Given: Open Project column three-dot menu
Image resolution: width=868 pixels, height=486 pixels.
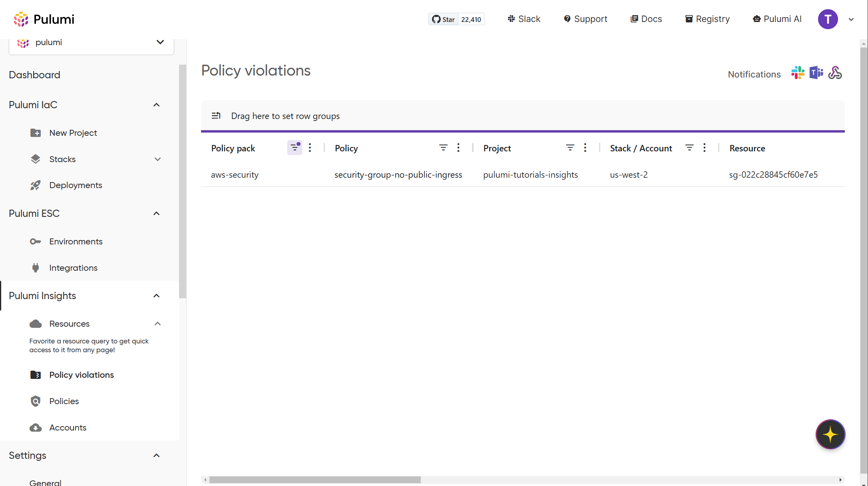Looking at the screenshot, I should pos(585,148).
